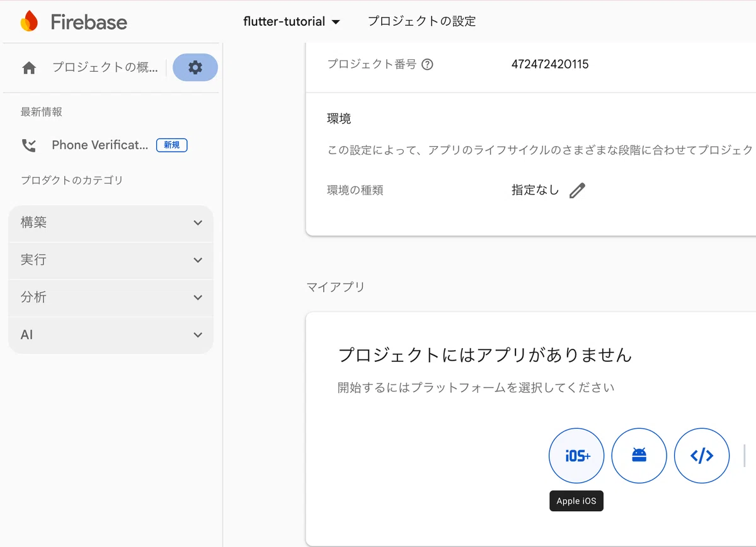Click the プロダクトのカテゴリ sidebar heading
The width and height of the screenshot is (756, 547).
pyautogui.click(x=72, y=181)
